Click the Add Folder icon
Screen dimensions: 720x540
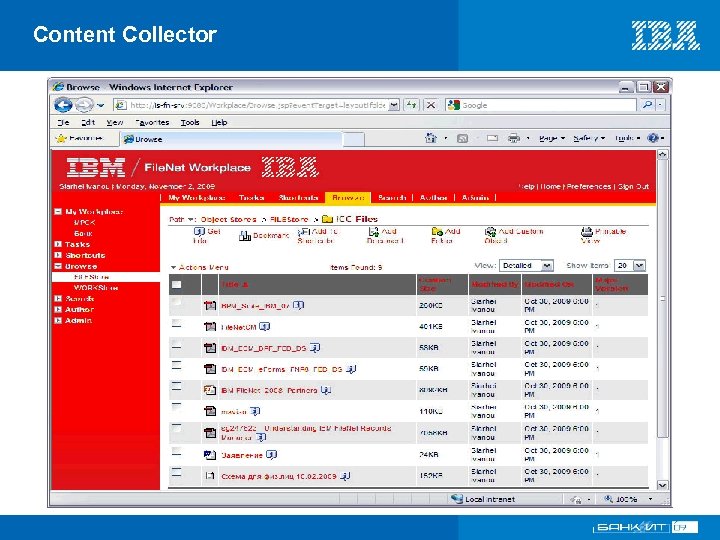437,231
